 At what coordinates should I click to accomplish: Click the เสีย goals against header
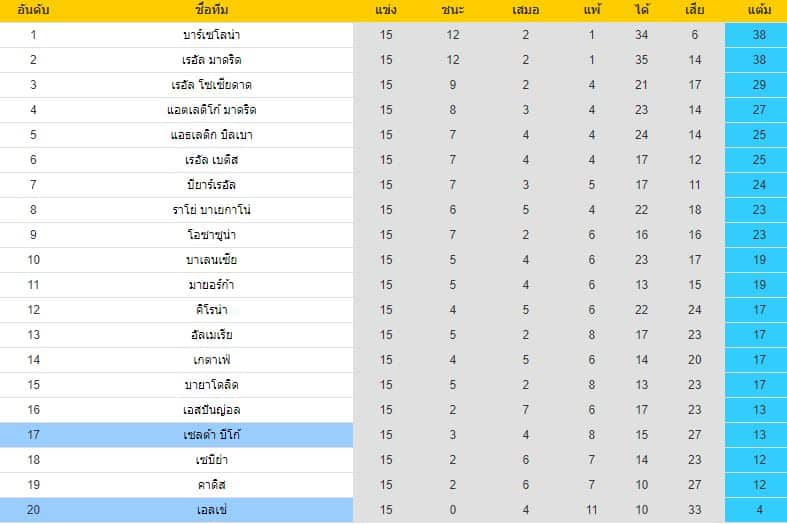[695, 10]
